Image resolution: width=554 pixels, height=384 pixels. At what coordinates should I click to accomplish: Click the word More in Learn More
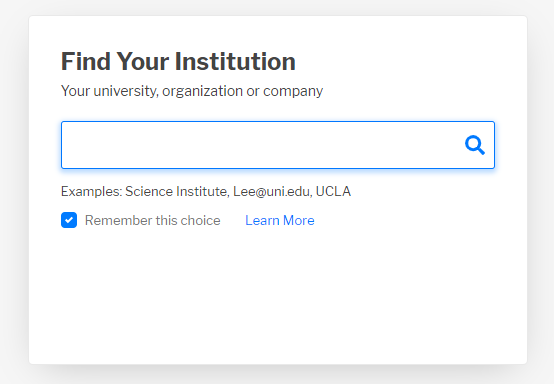coord(299,220)
